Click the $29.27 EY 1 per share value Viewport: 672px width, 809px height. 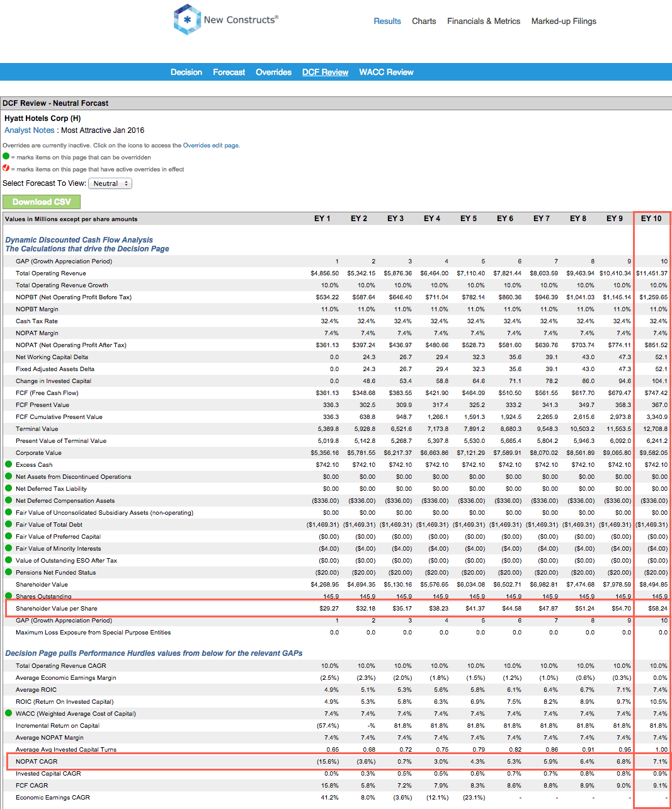tap(329, 608)
